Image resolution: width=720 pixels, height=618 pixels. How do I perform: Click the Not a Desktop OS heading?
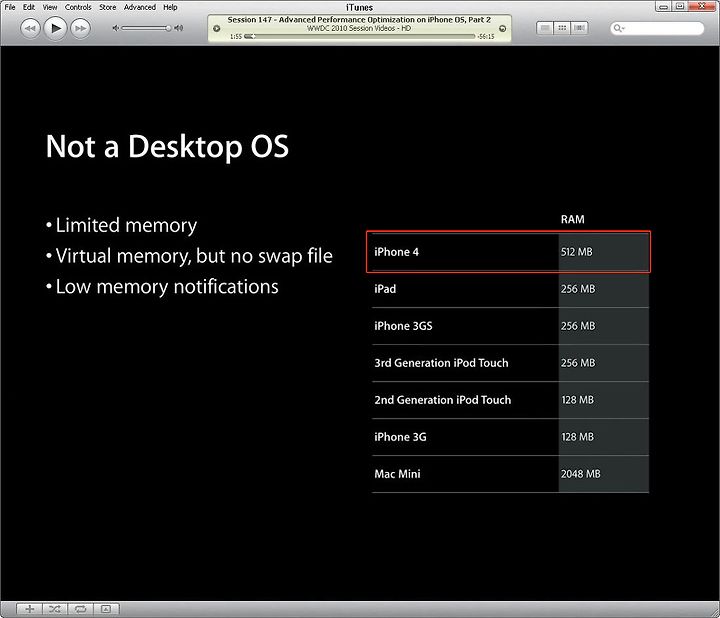167,147
